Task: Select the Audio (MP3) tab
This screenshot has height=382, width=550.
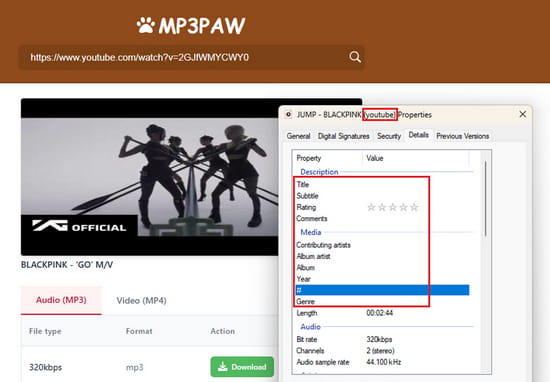Action: tap(61, 300)
